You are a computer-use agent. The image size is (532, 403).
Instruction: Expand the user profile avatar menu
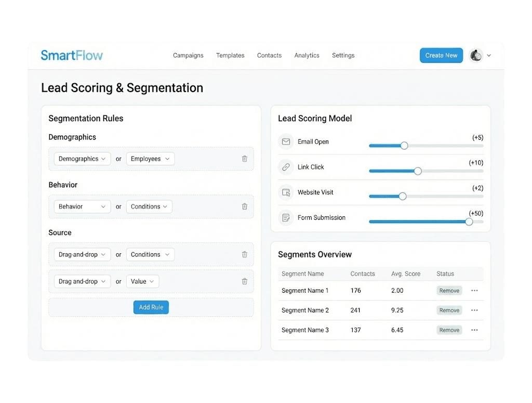[476, 55]
